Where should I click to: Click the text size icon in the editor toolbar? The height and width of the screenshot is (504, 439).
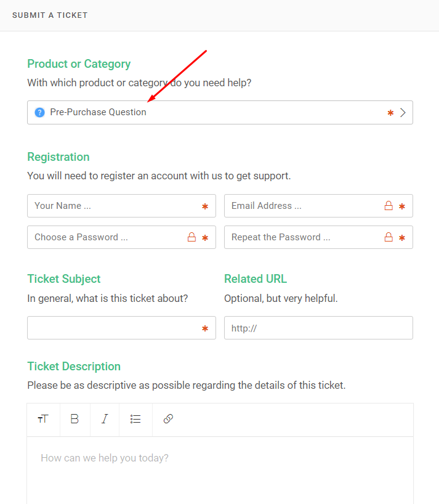43,419
